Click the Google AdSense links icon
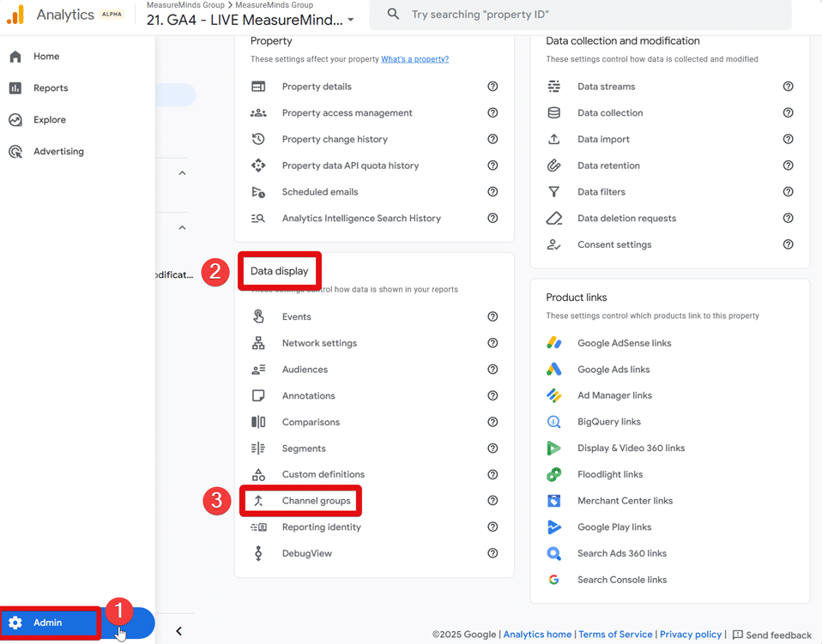The height and width of the screenshot is (644, 822). point(554,343)
